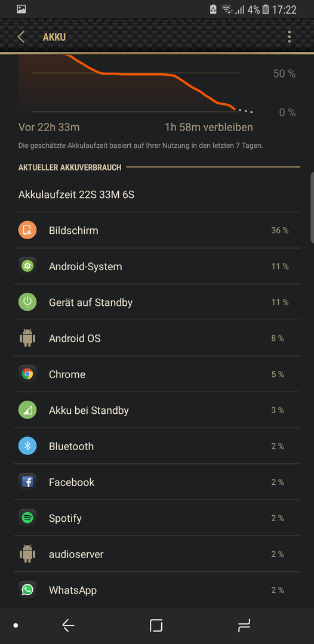The height and width of the screenshot is (644, 314).
Task: Open Android OS battery usage details
Action: pyautogui.click(x=157, y=338)
